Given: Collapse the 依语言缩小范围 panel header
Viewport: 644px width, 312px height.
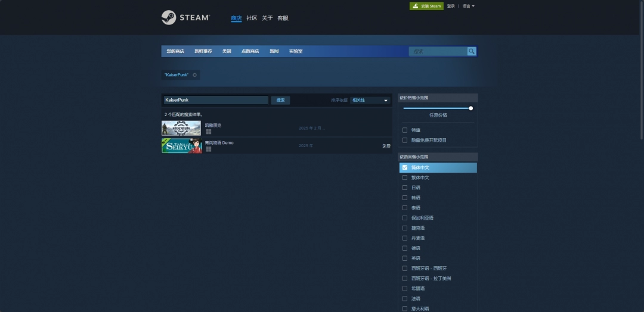Looking at the screenshot, I should (x=438, y=157).
